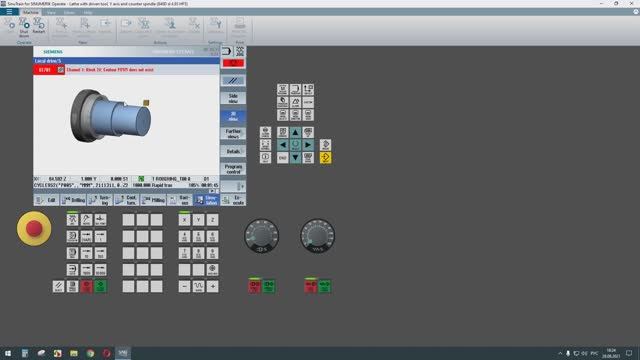Click the plus direction traverse key

tap(212, 286)
